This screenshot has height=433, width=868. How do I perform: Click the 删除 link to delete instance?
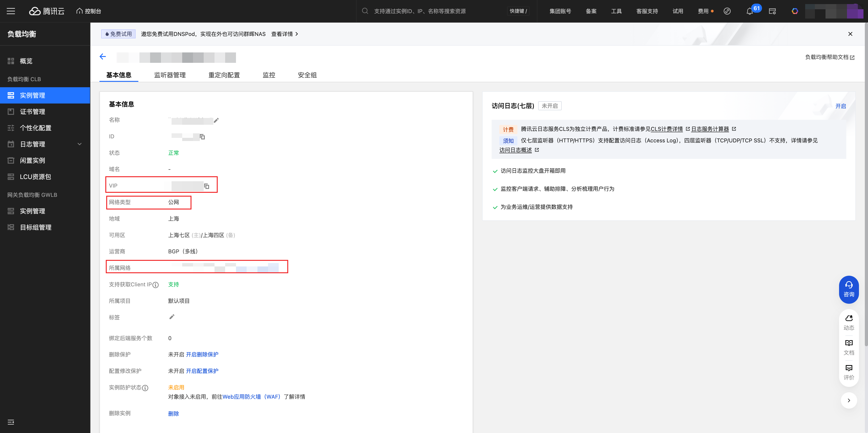(173, 414)
